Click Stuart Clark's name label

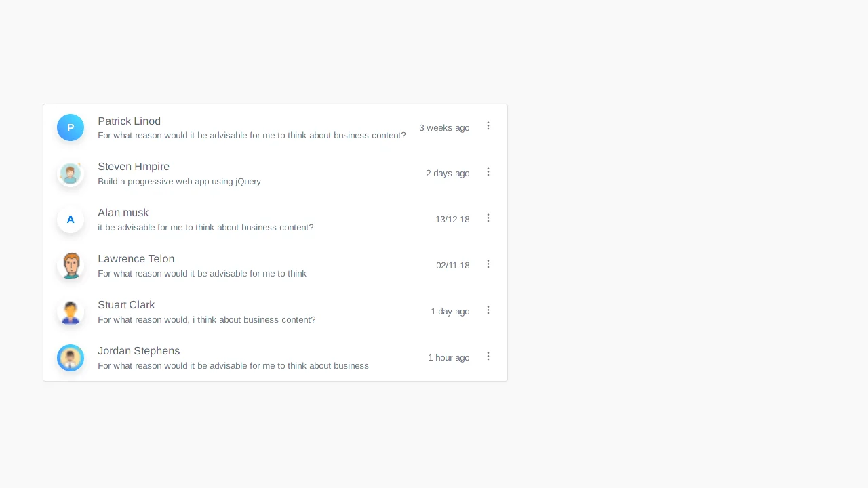(126, 305)
